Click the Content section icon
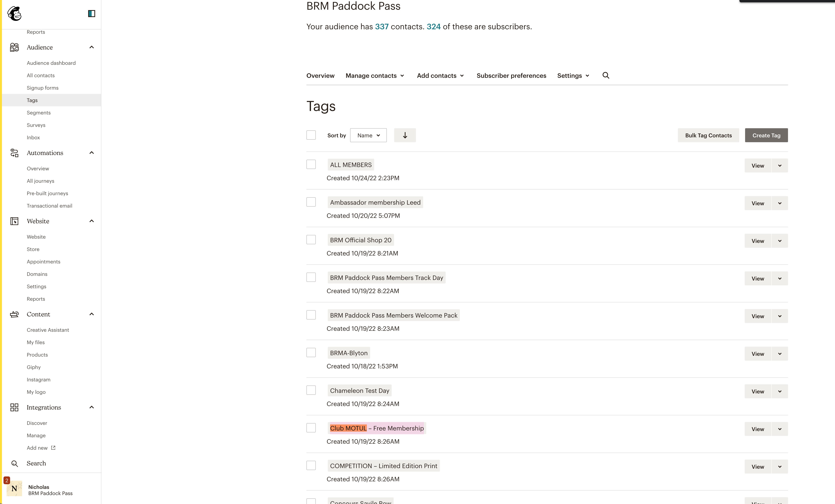 (x=14, y=314)
